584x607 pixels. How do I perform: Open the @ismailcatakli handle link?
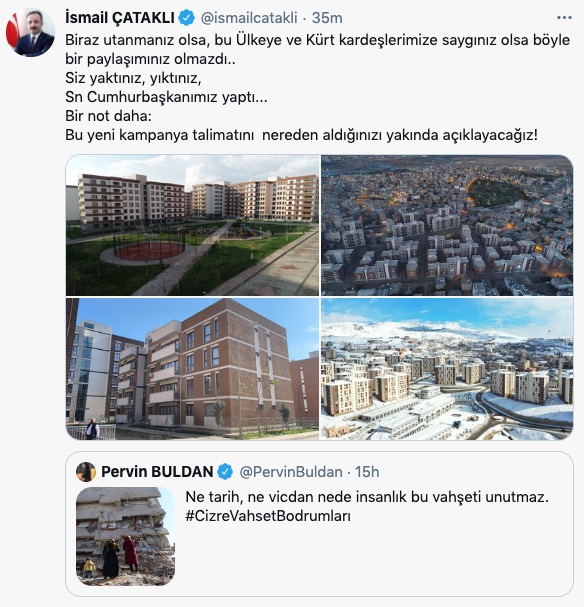click(x=249, y=18)
